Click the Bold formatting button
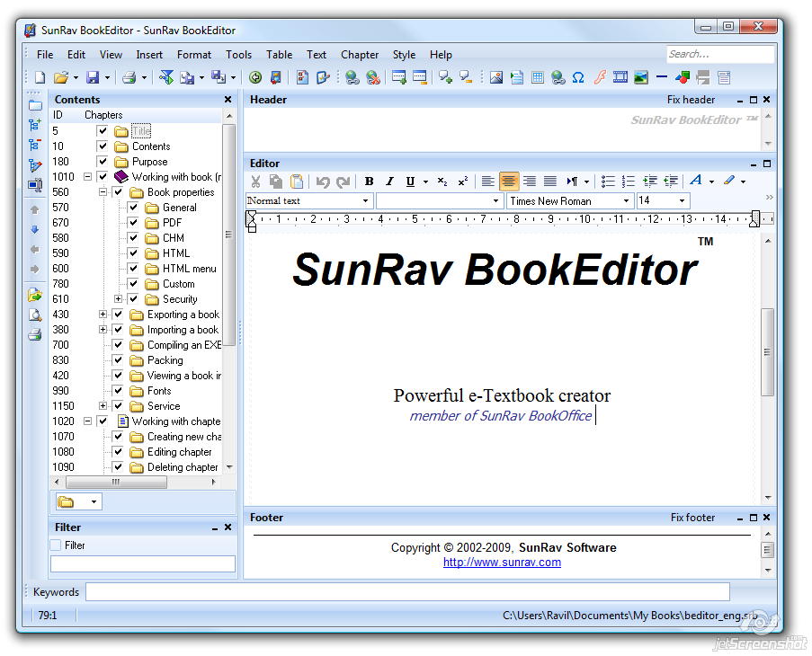This screenshot has height=656, width=812. pos(369,181)
